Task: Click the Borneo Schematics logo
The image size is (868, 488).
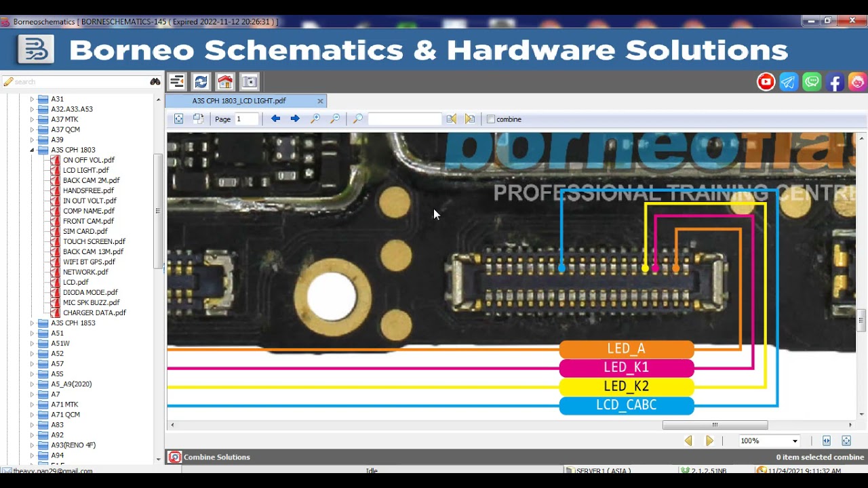Action: pyautogui.click(x=35, y=50)
